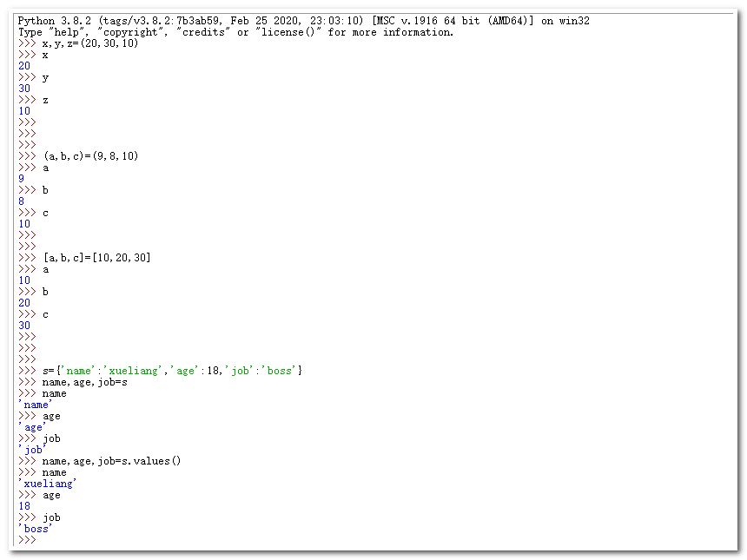Click the 'Type "help", "copyright"' info line
Screen dimensions: 747x560
[235, 32]
